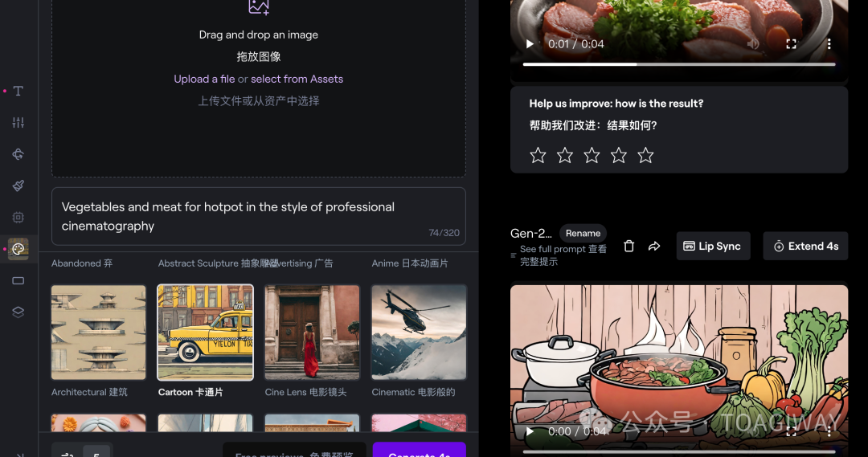
Task: Choose the Cinematic helicopter style thumbnail
Action: tap(419, 333)
